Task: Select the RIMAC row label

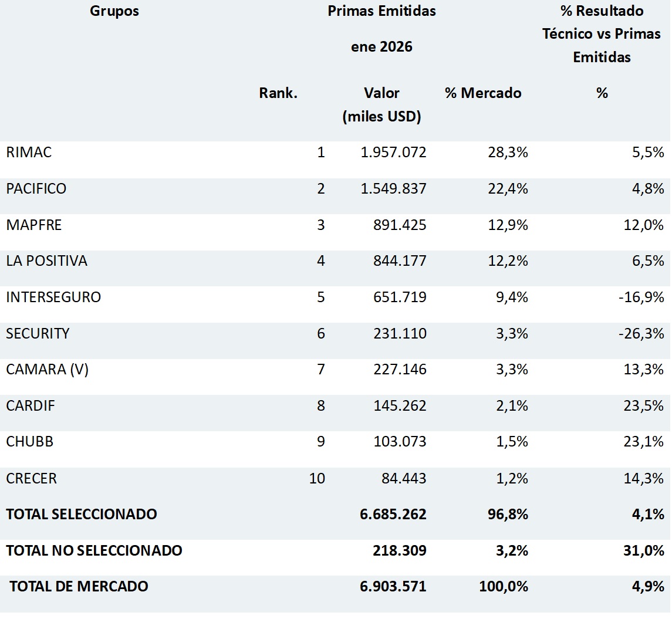Action: coord(29,153)
